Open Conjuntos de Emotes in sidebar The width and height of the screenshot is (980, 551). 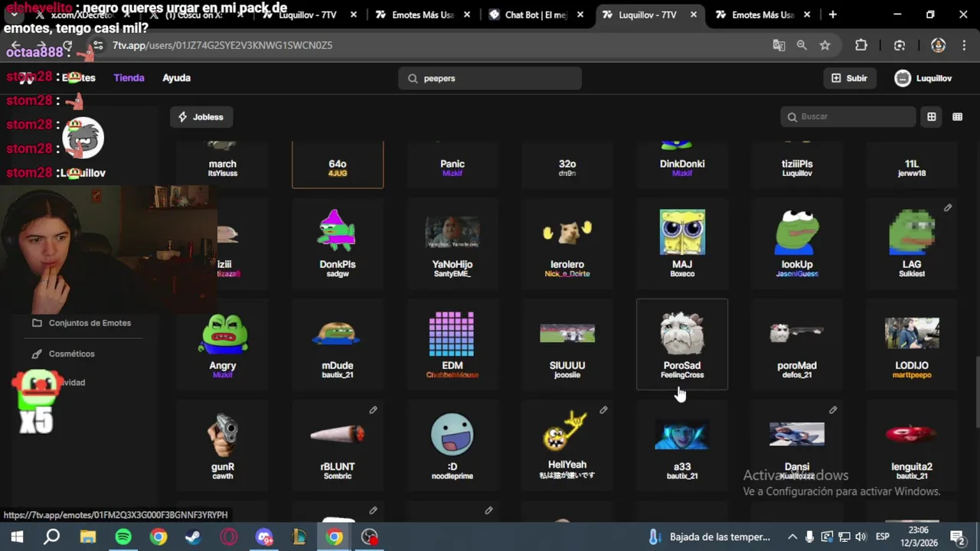click(x=82, y=323)
